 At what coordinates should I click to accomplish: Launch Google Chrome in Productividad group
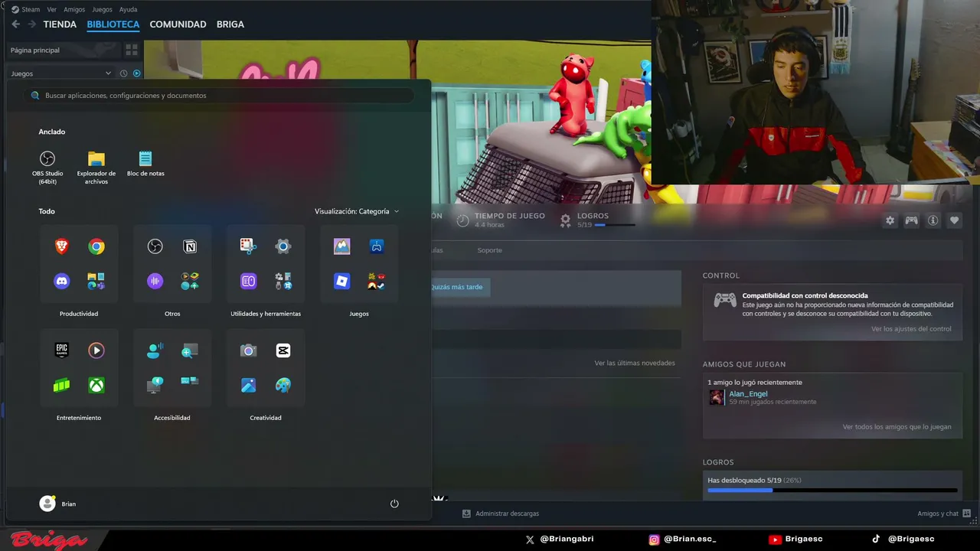coord(96,246)
